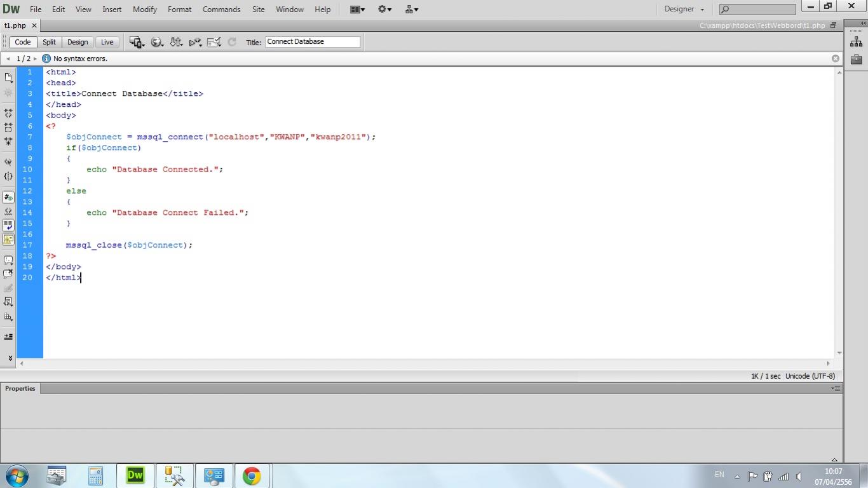Open W3C Validation dropdown
868x488 pixels.
(196, 42)
